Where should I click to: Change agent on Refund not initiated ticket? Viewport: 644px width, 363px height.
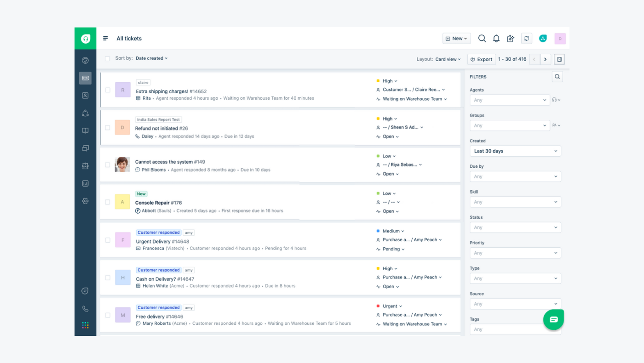click(x=400, y=127)
